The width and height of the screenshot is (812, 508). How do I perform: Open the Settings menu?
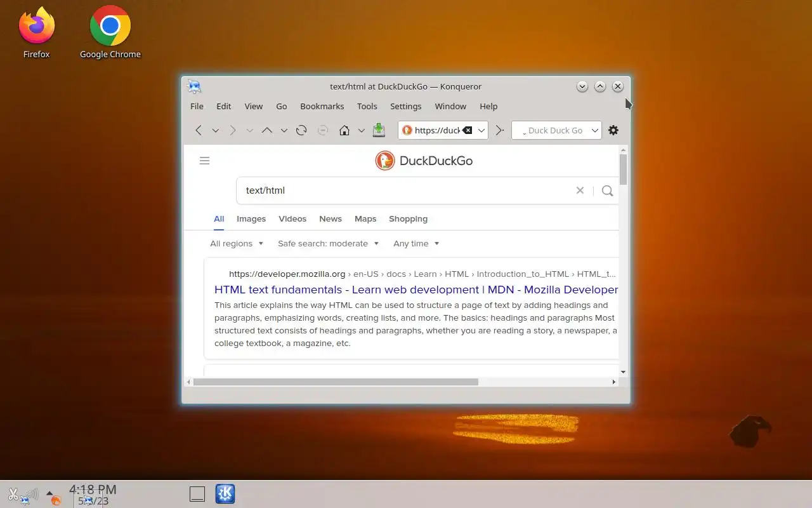[x=406, y=106]
